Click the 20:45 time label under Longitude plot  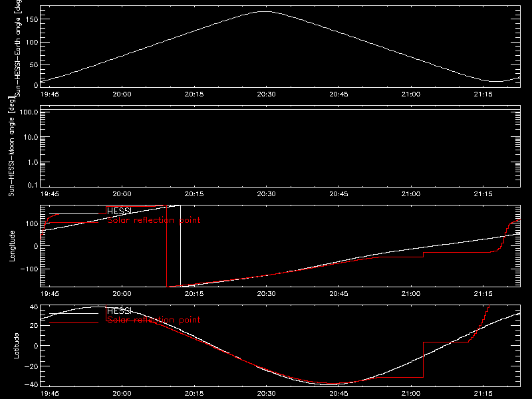338,293
